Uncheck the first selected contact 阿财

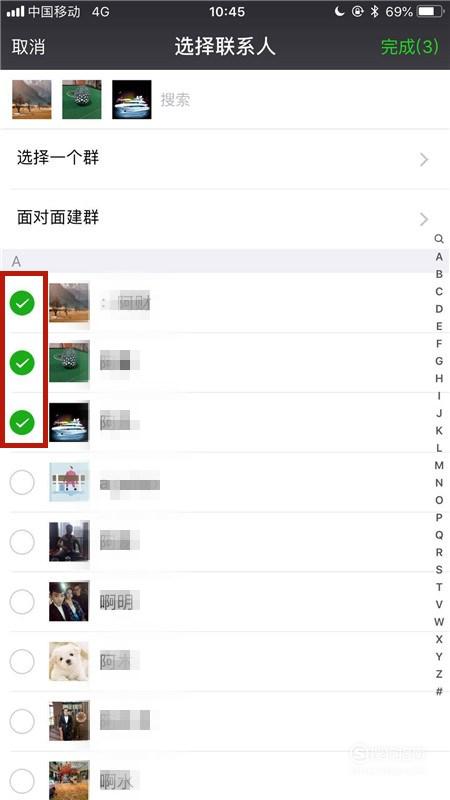pyautogui.click(x=22, y=303)
